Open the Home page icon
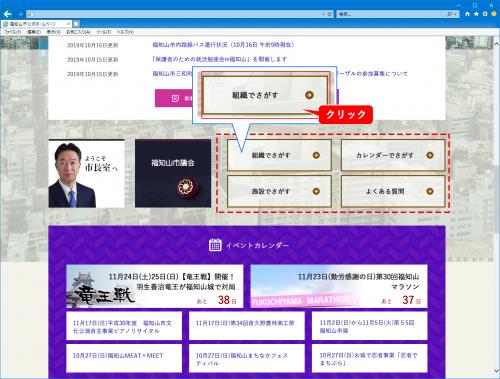 coord(467,14)
